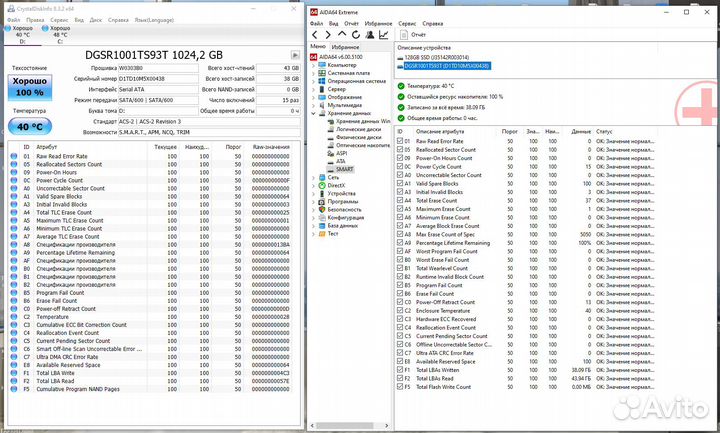Uncheck the Raw Read Error Rate checkbox
Image resolution: width=720 pixels, height=433 pixels.
(401, 142)
